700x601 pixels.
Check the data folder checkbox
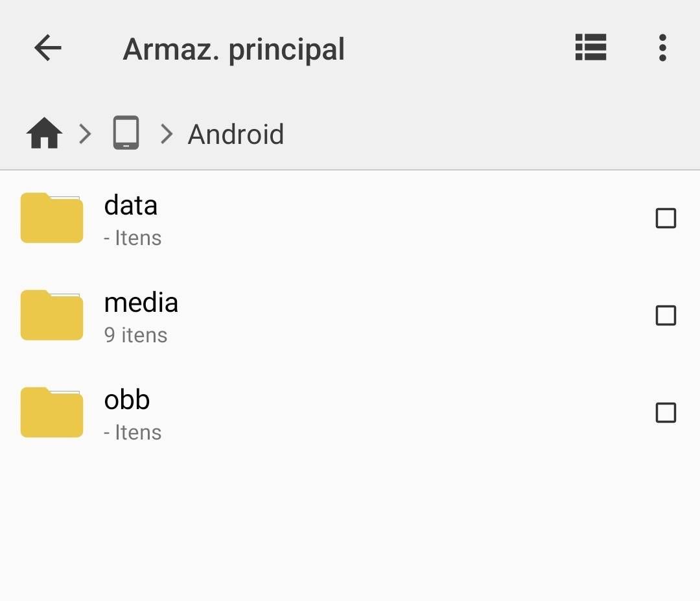click(666, 218)
